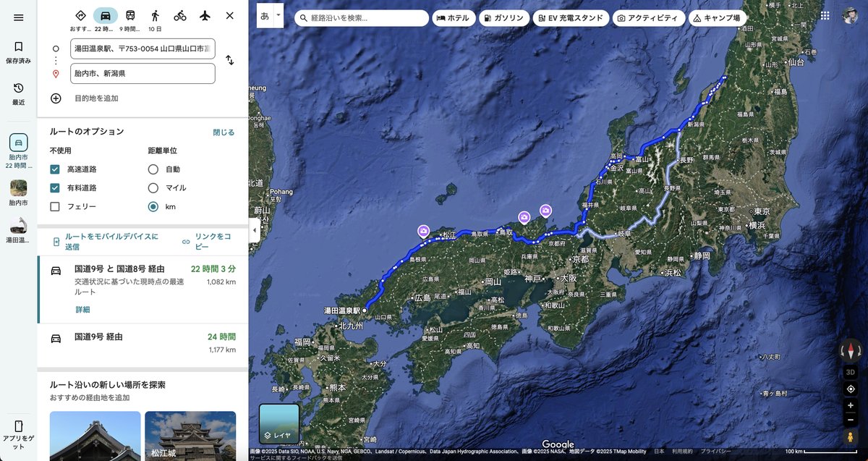Close the directions panel
The width and height of the screenshot is (868, 461).
click(230, 15)
